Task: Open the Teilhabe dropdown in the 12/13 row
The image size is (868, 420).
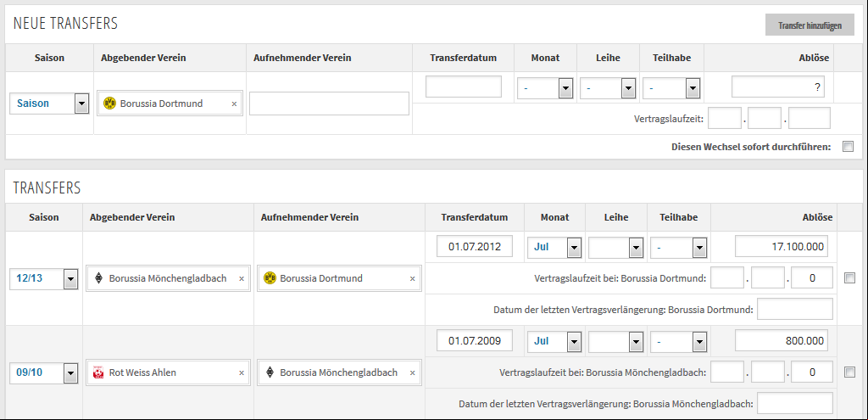Action: tap(679, 247)
